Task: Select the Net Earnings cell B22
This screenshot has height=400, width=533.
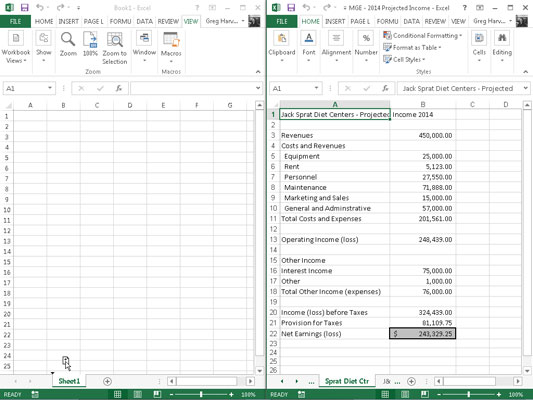Action: tap(422, 333)
